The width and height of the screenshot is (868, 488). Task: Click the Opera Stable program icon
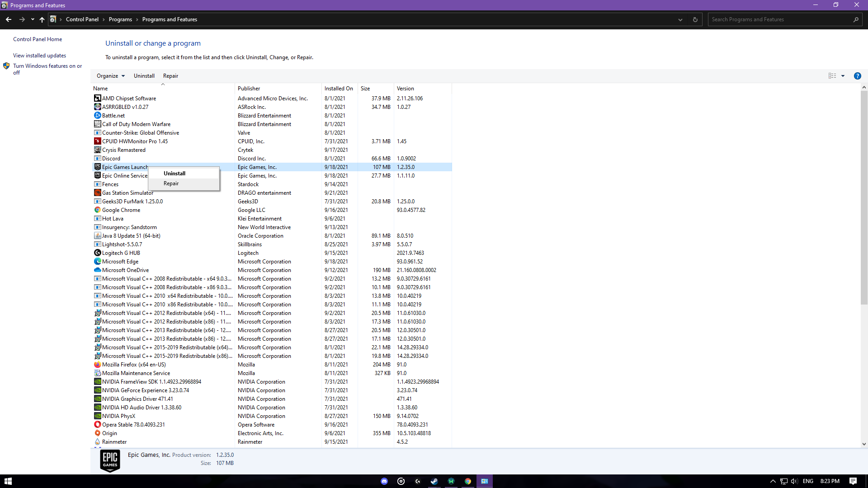tap(97, 425)
